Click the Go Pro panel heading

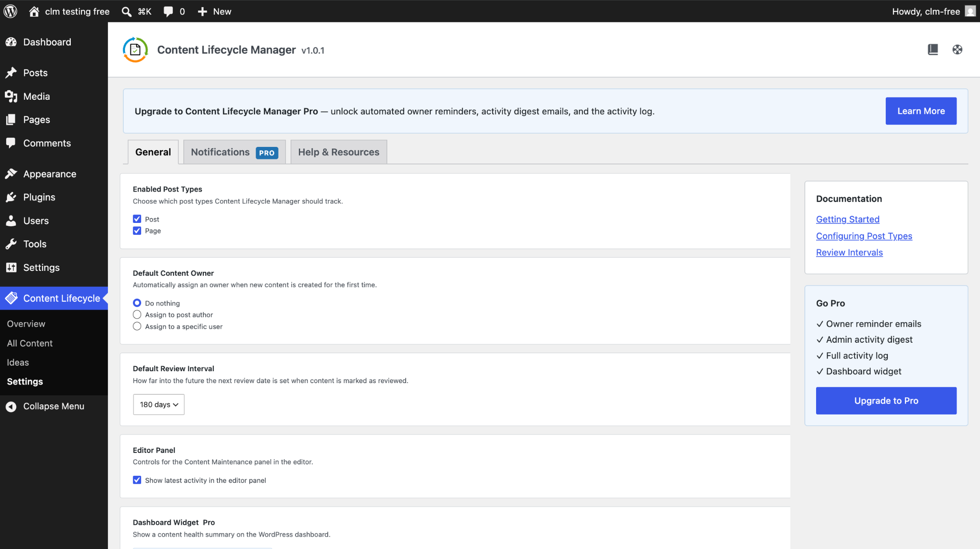[830, 303]
